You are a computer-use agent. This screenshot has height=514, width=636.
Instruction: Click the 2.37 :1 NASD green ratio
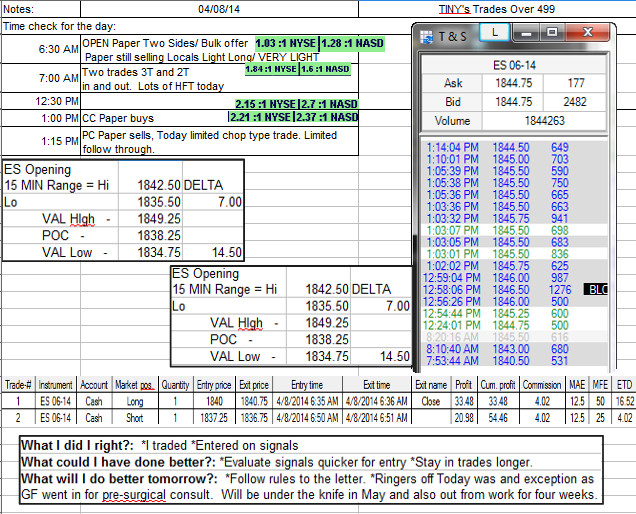[x=327, y=117]
